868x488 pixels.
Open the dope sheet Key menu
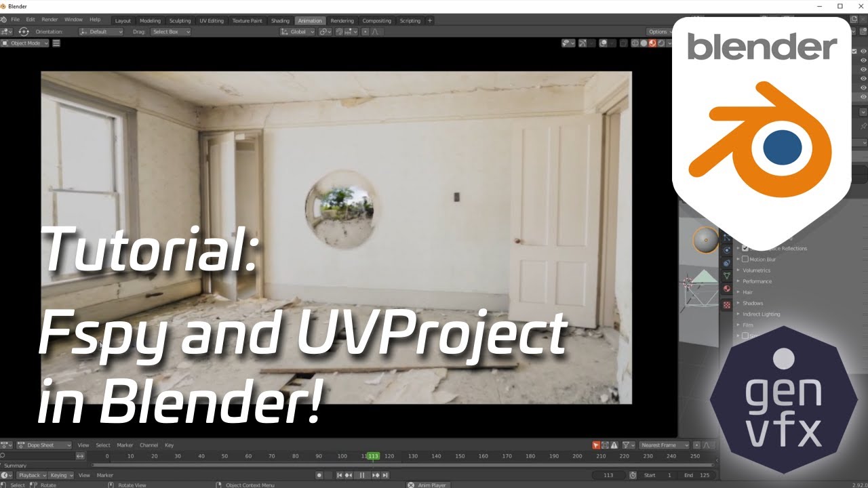(x=170, y=445)
